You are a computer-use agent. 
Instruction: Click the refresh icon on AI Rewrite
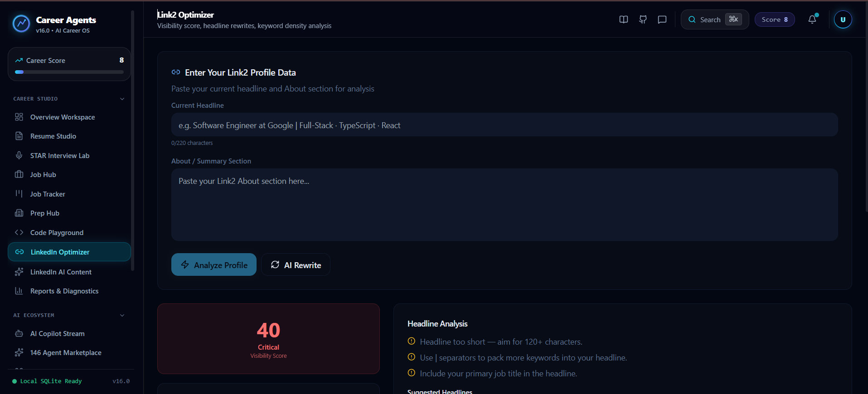click(275, 264)
